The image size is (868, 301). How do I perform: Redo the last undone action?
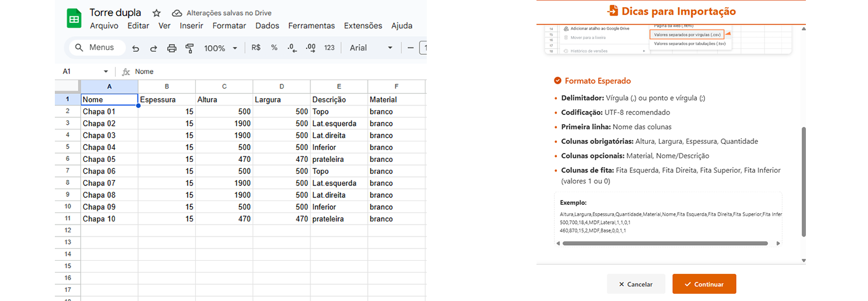(x=154, y=48)
